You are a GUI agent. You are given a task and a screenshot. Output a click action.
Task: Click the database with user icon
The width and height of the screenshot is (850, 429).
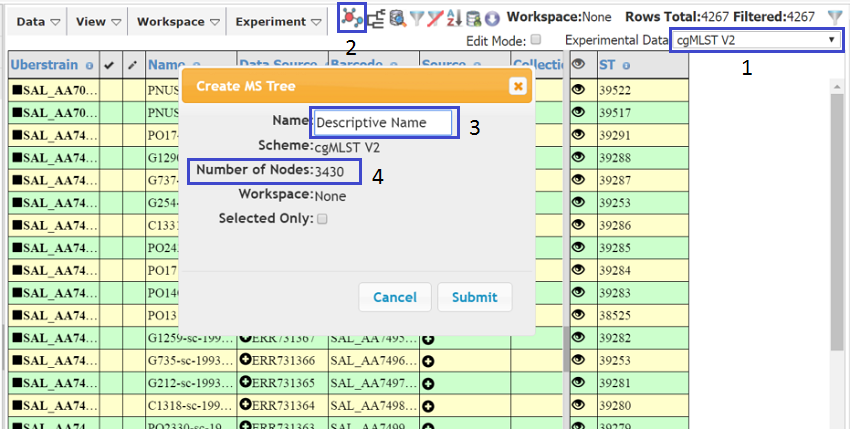473,19
